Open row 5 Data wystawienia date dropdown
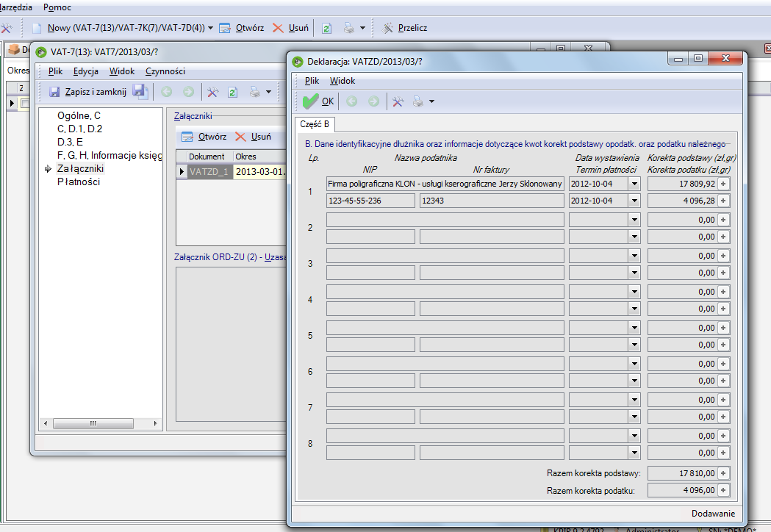This screenshot has height=532, width=771. [x=634, y=328]
